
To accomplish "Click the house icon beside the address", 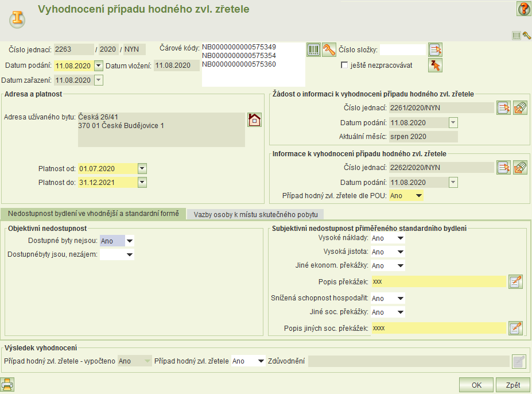I will click(x=254, y=120).
